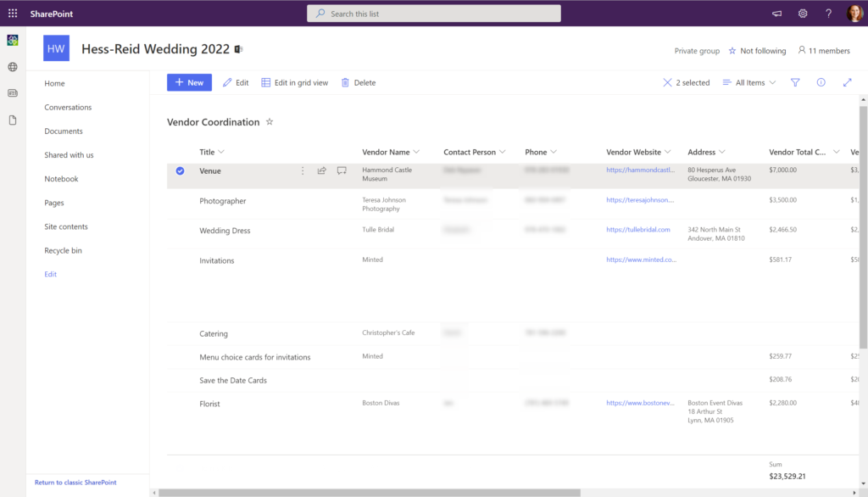Screen dimensions: 868x497
Task: Go to Home in the site navigation
Action: [54, 83]
